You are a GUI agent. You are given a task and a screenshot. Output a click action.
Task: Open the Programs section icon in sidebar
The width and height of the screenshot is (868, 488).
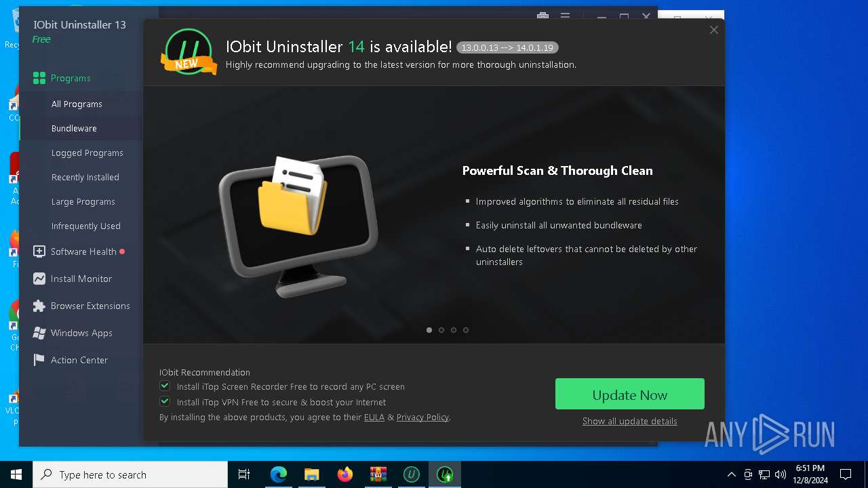pyautogui.click(x=39, y=78)
